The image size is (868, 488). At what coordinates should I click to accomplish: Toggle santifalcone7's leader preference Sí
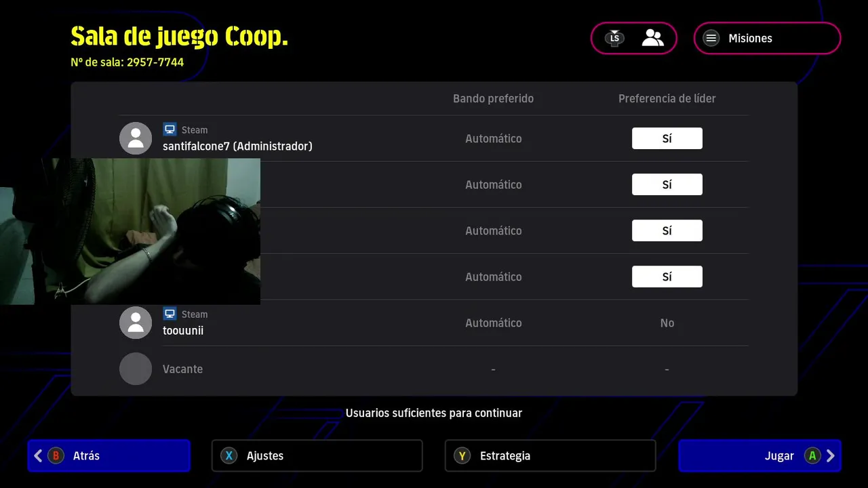coord(667,138)
